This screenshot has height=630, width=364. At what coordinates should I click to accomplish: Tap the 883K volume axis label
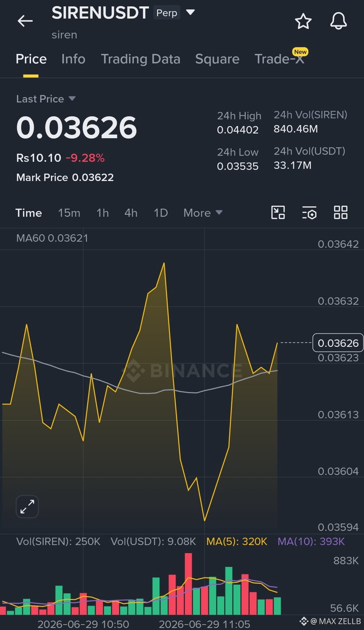pyautogui.click(x=346, y=561)
